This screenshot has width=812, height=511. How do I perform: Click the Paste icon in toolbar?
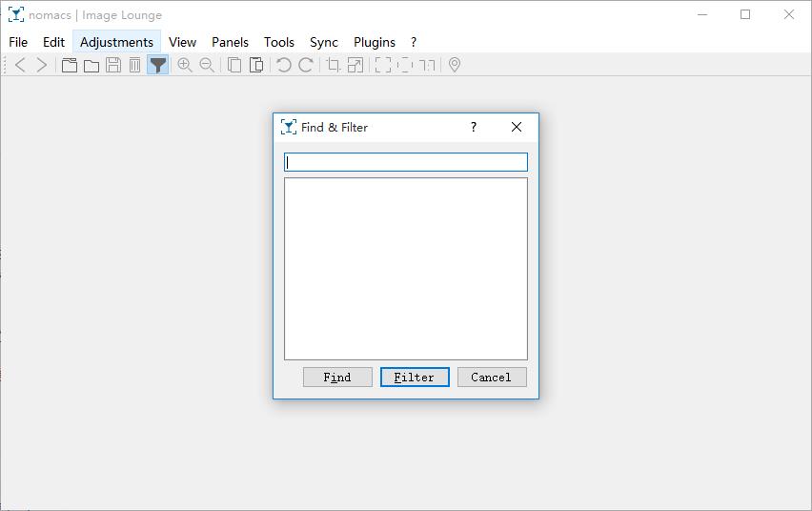(255, 65)
